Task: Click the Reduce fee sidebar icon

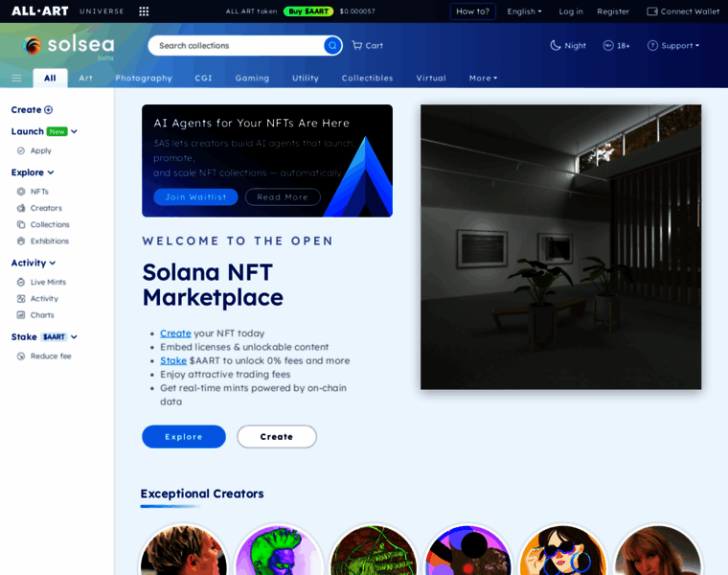Action: click(21, 356)
